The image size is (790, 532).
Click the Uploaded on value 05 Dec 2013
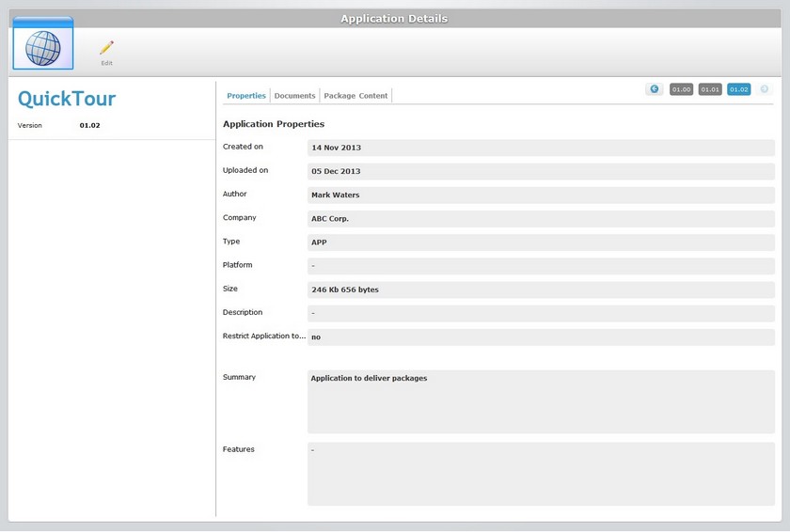click(541, 171)
